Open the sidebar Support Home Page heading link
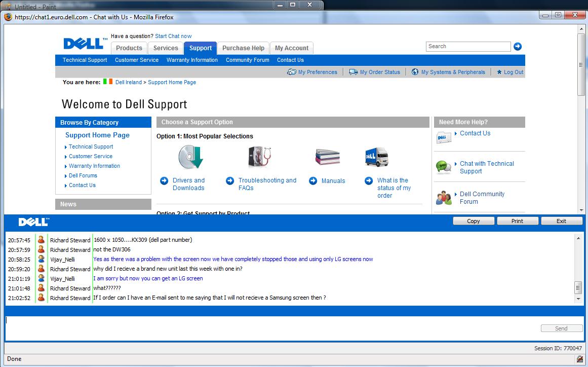588x367 pixels. (98, 135)
